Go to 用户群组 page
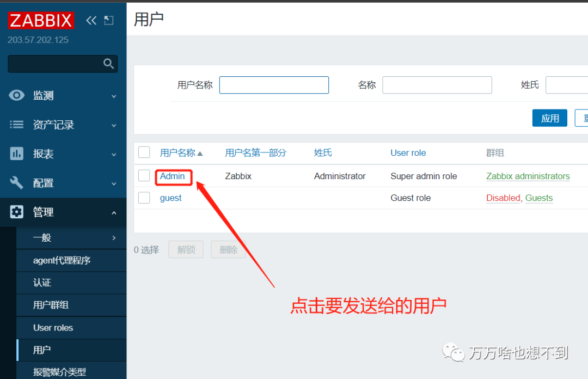Viewport: 588px width, 379px height. (x=71, y=305)
